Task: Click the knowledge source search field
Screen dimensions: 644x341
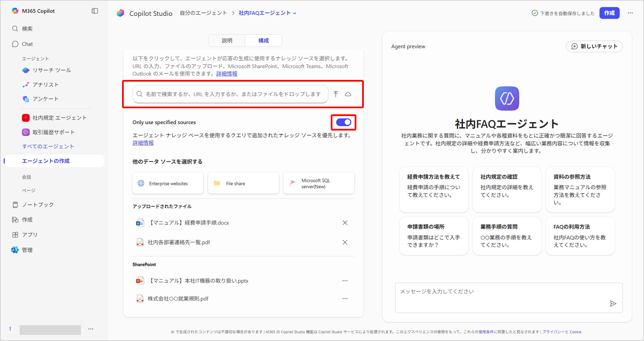Action: 233,94
